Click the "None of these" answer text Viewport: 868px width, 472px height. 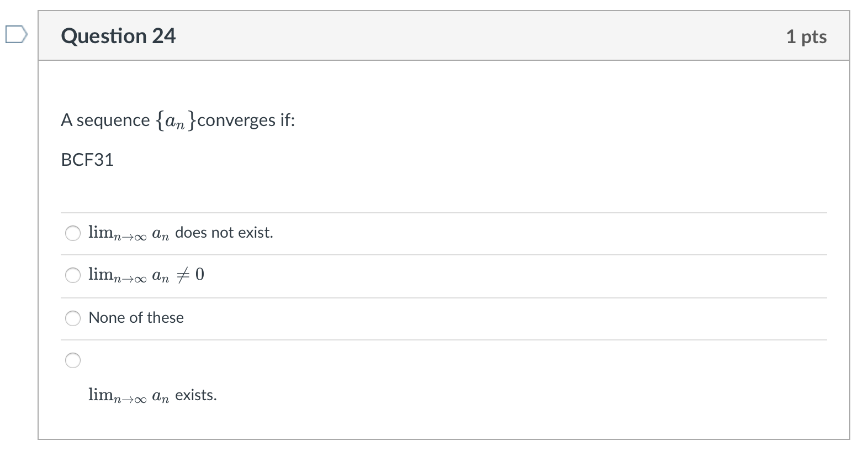point(136,318)
